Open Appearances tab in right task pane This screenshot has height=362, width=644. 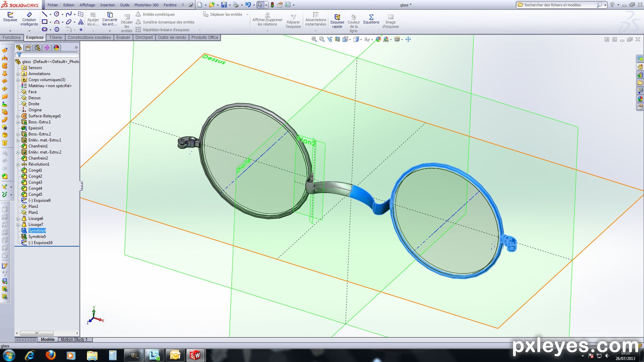coord(640,99)
